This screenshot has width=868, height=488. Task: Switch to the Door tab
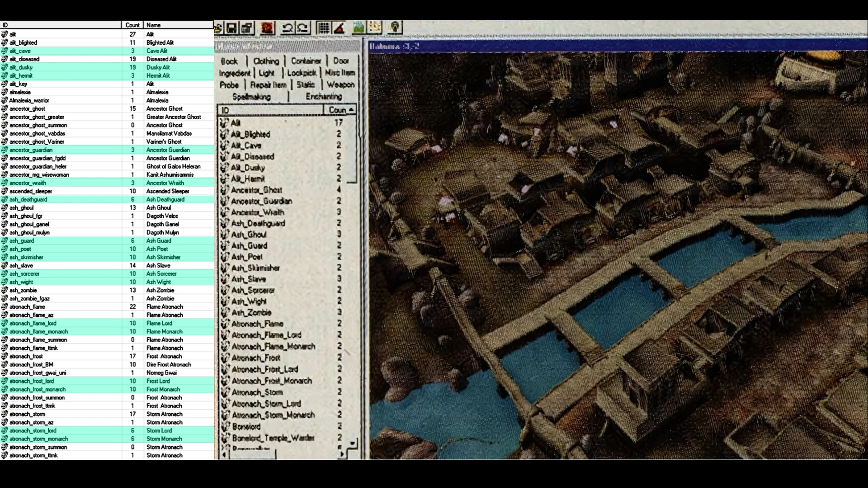point(341,61)
